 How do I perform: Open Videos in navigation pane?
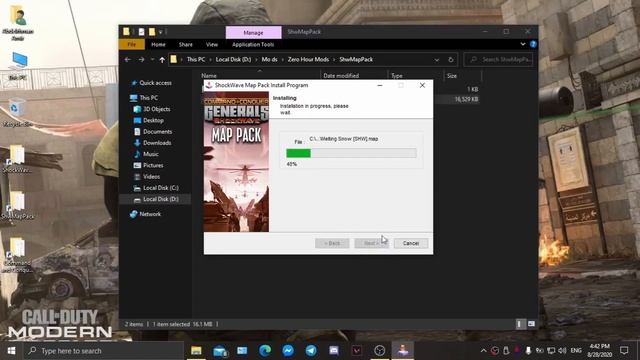coord(151,177)
